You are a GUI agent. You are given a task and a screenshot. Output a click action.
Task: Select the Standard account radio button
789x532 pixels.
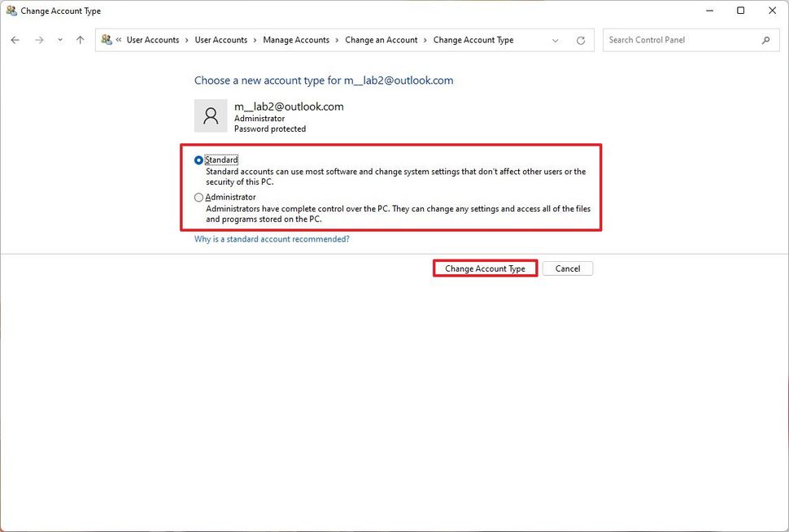tap(198, 160)
